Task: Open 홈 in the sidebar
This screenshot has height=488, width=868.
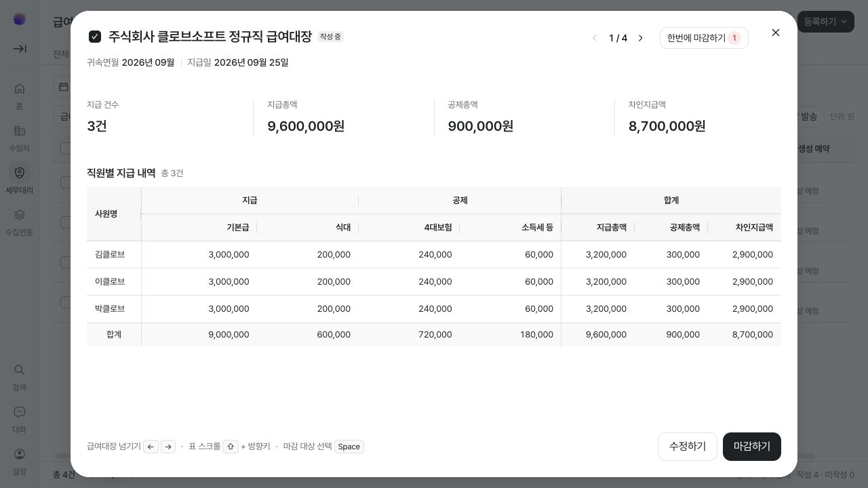Action: (20, 96)
